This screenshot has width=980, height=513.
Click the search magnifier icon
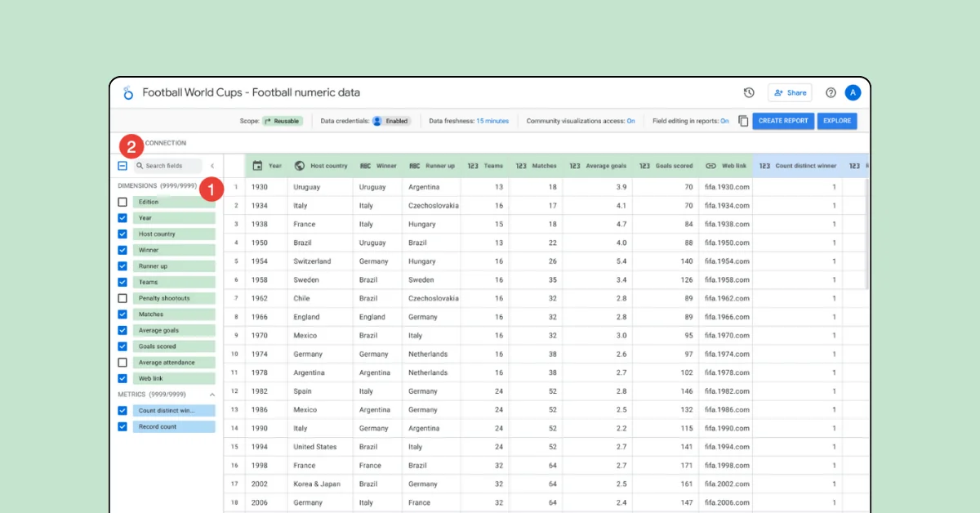click(x=140, y=166)
